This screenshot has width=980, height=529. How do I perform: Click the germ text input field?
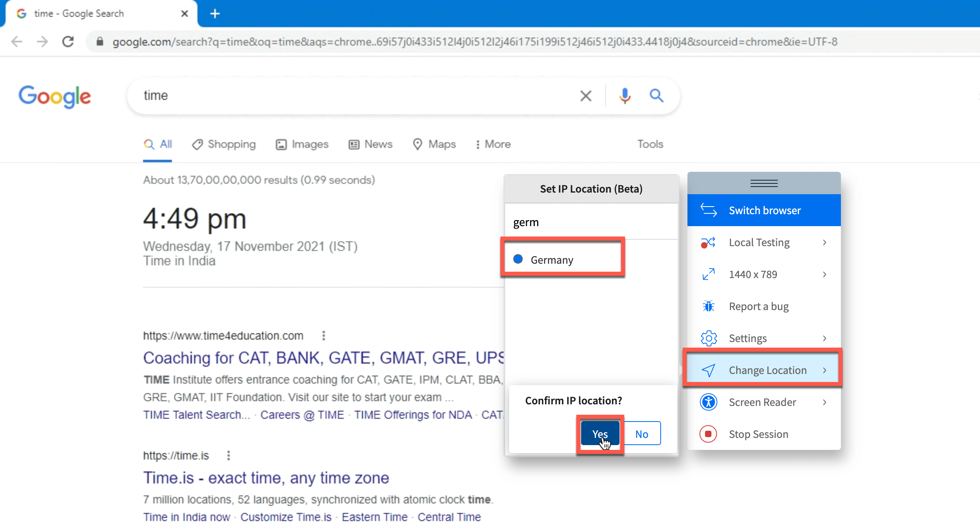point(591,222)
